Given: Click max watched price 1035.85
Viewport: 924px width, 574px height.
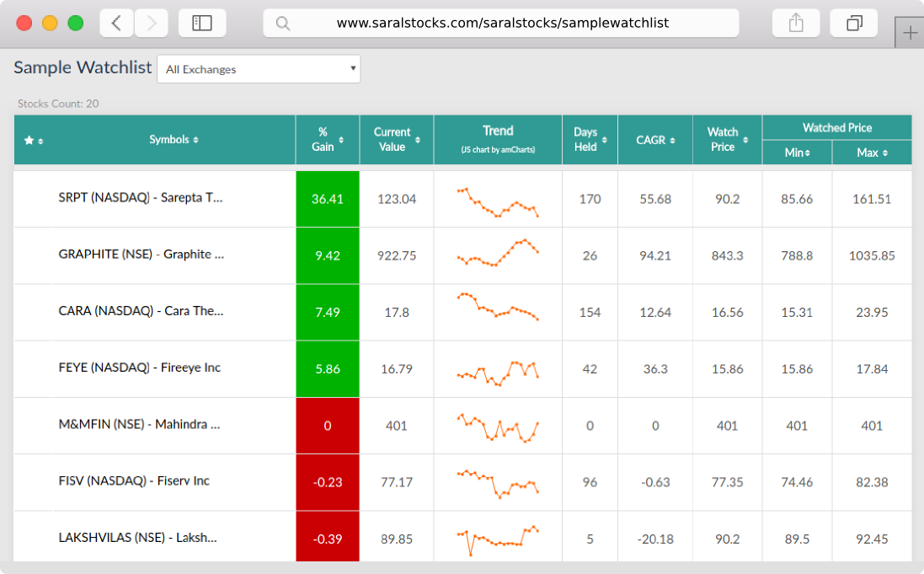Looking at the screenshot, I should tap(872, 255).
